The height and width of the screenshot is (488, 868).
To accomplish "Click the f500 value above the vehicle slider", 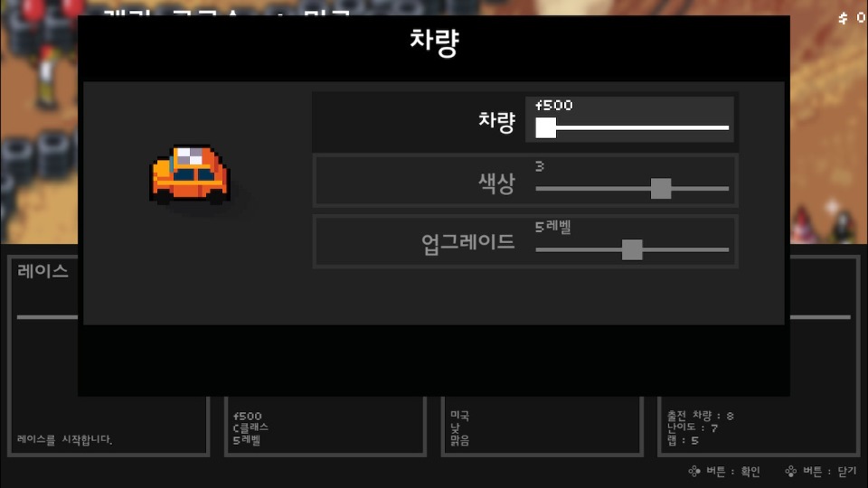I will (554, 105).
